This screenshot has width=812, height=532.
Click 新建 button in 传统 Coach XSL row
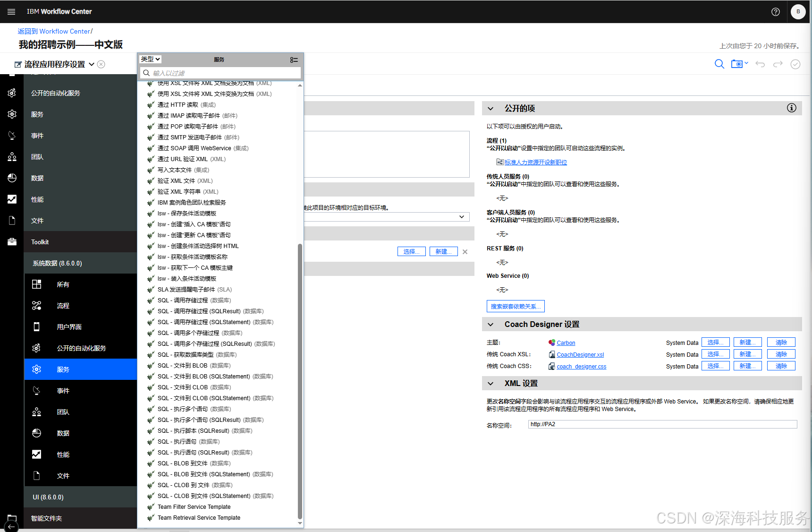pos(747,354)
